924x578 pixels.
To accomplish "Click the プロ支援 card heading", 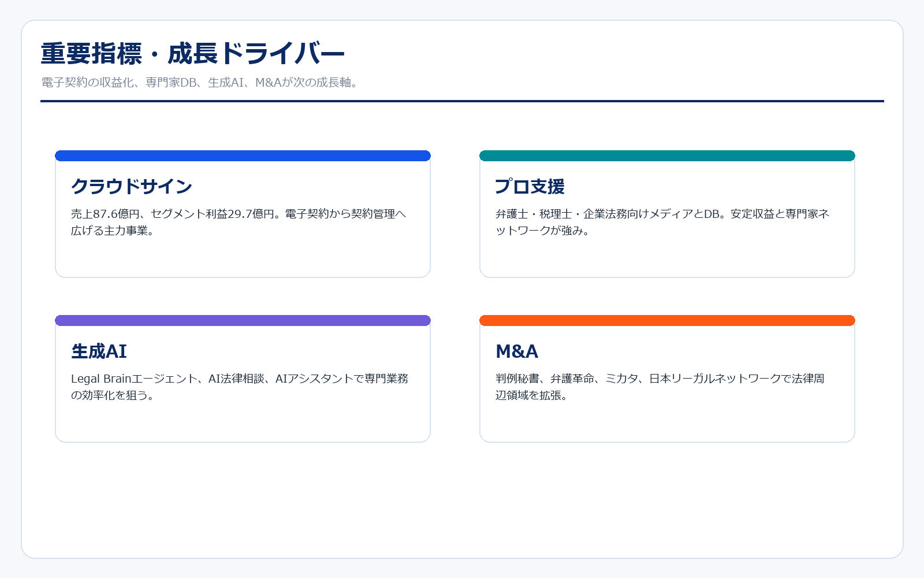I will pos(530,186).
